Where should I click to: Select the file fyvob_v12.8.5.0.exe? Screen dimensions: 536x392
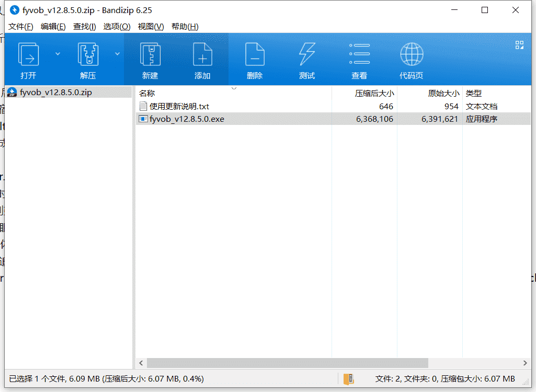click(187, 119)
